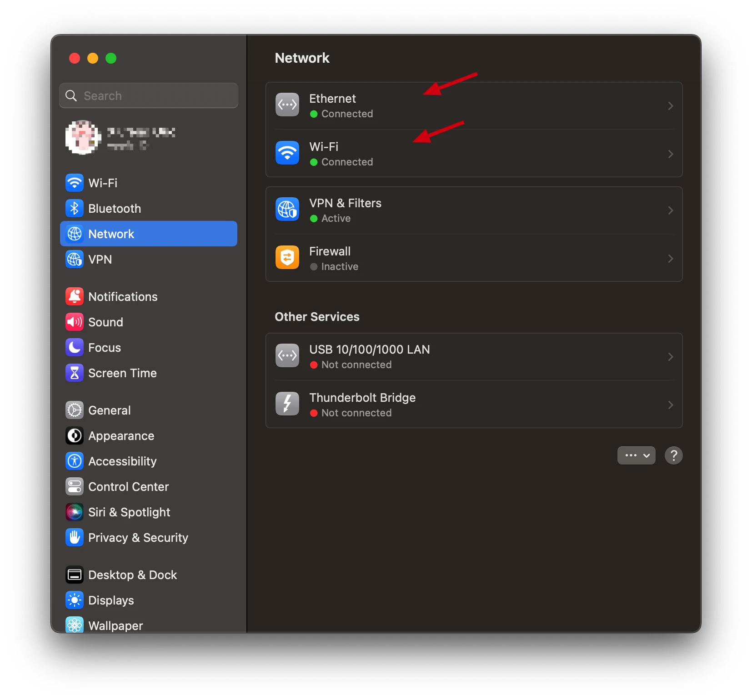
Task: Expand Wi-Fi row using its chevron
Action: click(x=670, y=154)
